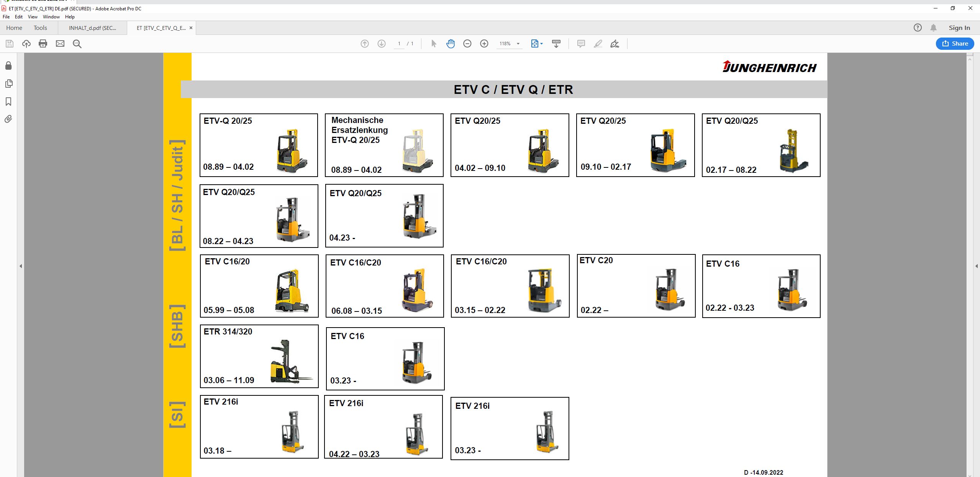Expand the right tools pane arrow

(x=976, y=266)
